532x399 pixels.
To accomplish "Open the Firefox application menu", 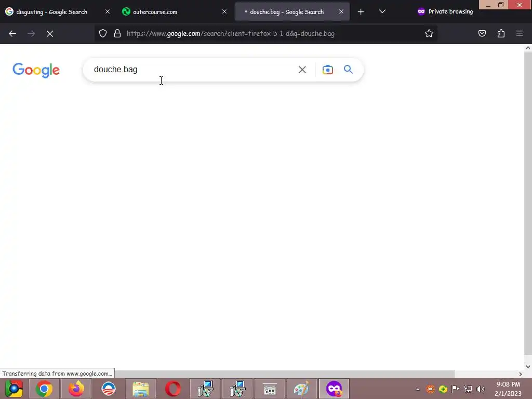I will pyautogui.click(x=520, y=33).
